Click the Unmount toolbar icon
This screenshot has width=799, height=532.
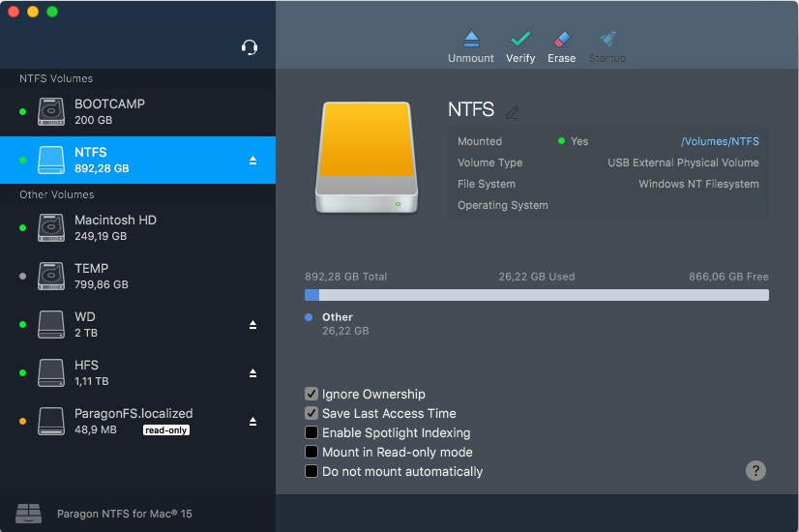click(x=471, y=40)
